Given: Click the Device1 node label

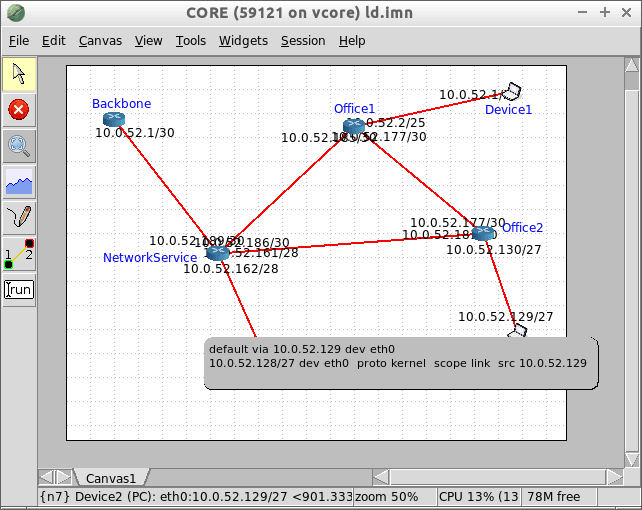Looking at the screenshot, I should [x=508, y=110].
